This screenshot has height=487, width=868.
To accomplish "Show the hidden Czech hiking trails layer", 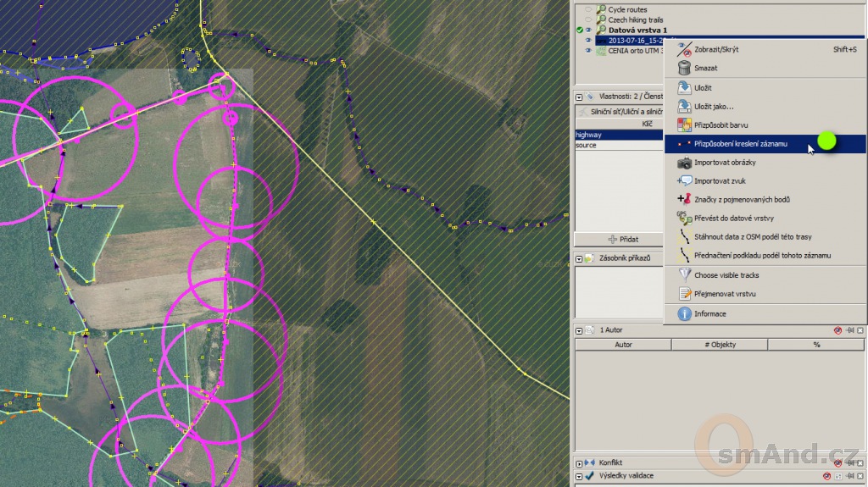I will pyautogui.click(x=588, y=20).
